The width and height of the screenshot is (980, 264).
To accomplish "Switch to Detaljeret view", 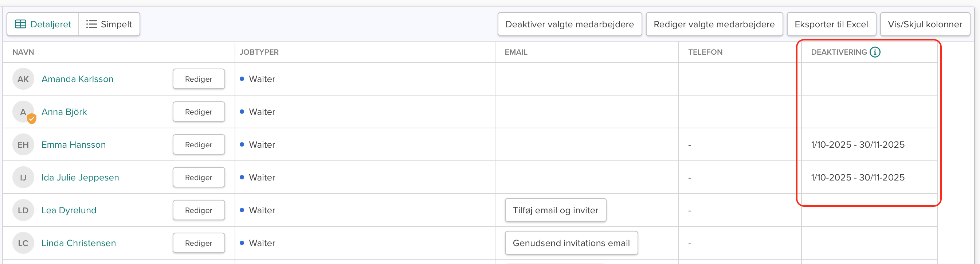I will point(43,24).
